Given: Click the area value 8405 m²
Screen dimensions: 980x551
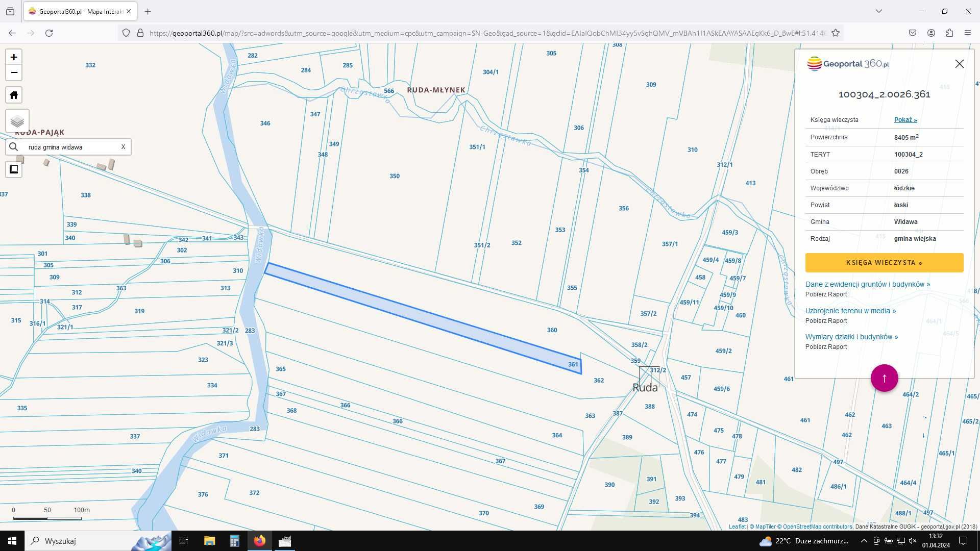Looking at the screenshot, I should [906, 137].
